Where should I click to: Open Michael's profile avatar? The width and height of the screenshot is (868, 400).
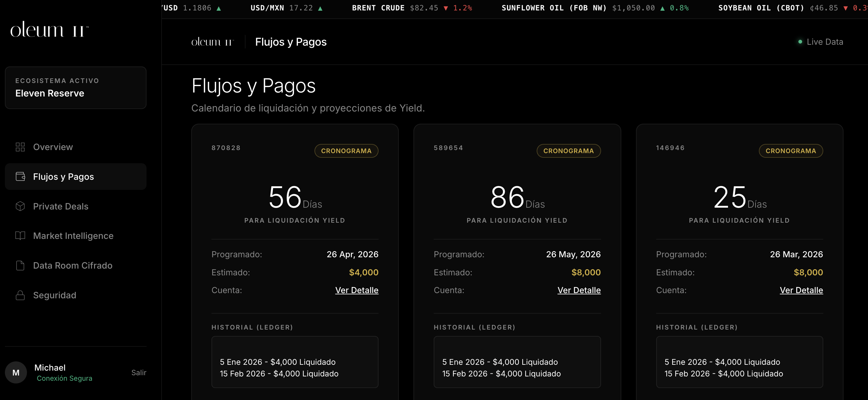[x=16, y=372]
